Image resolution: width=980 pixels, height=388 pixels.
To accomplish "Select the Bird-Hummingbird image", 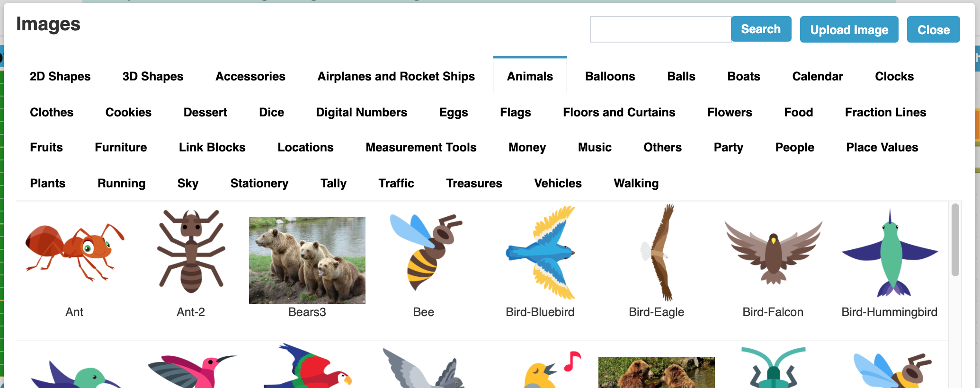I will (890, 253).
